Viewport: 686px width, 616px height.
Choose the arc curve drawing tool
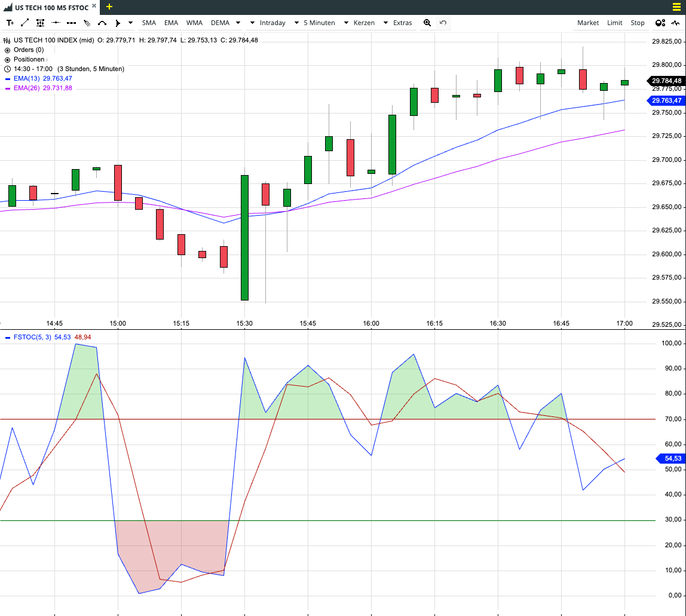(x=102, y=23)
